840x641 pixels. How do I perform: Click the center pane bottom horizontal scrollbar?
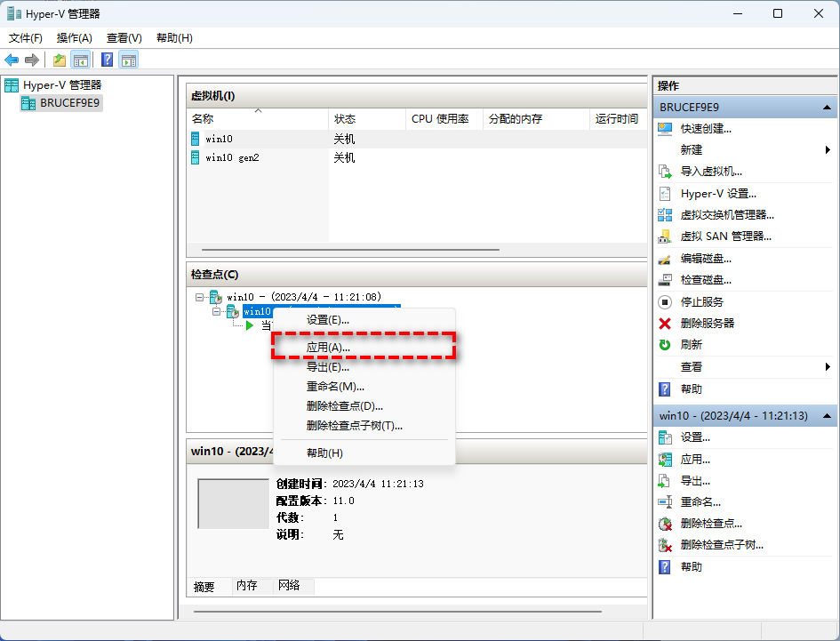[397, 612]
